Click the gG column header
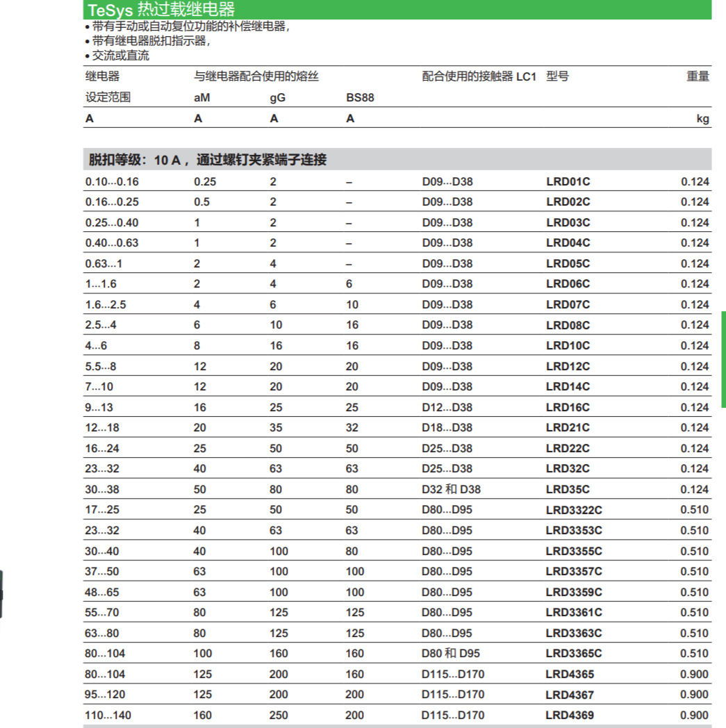Viewport: 726px width, 728px height. 276,98
